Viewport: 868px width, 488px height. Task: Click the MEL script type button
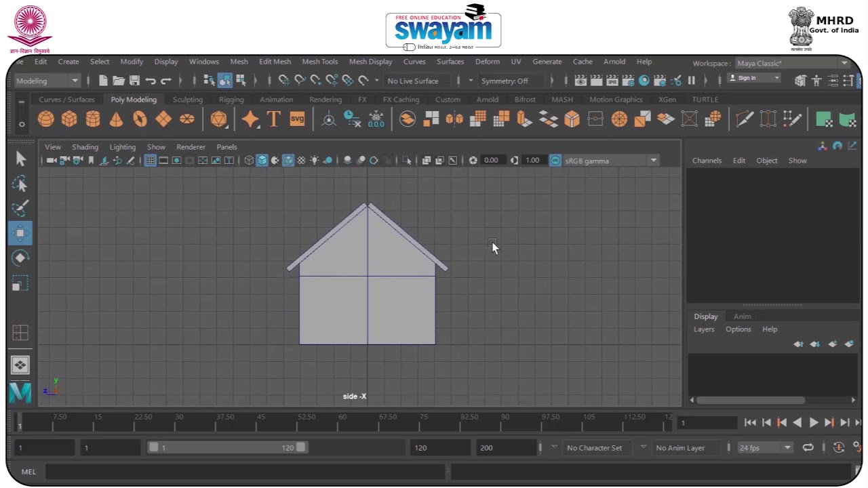[28, 472]
